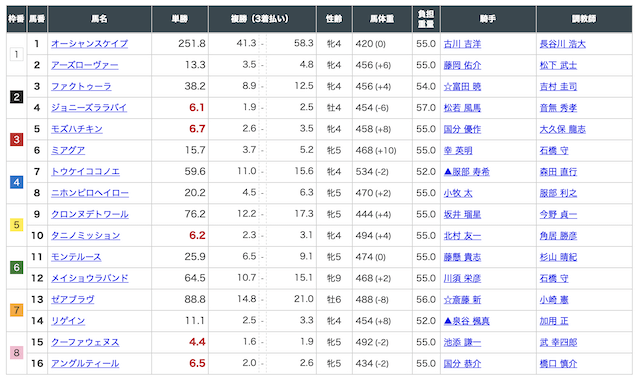The image size is (640, 381).
Task: Click the white frame 1 badge
Action: (x=16, y=54)
